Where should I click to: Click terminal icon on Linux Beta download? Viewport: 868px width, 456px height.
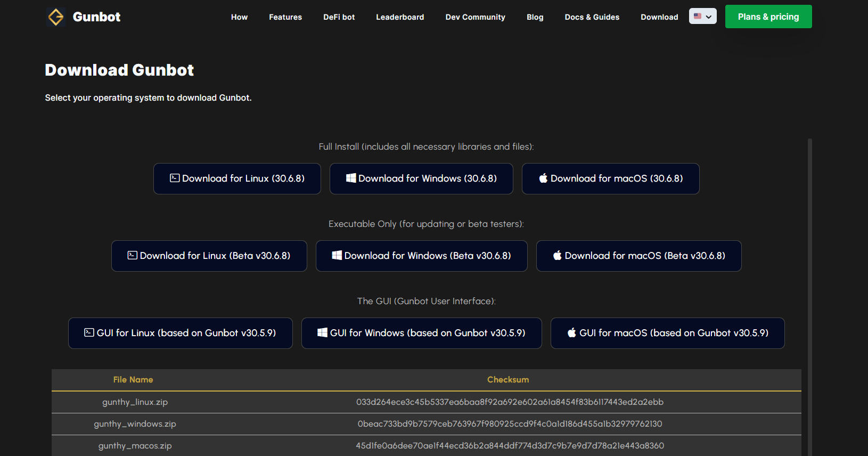(133, 255)
